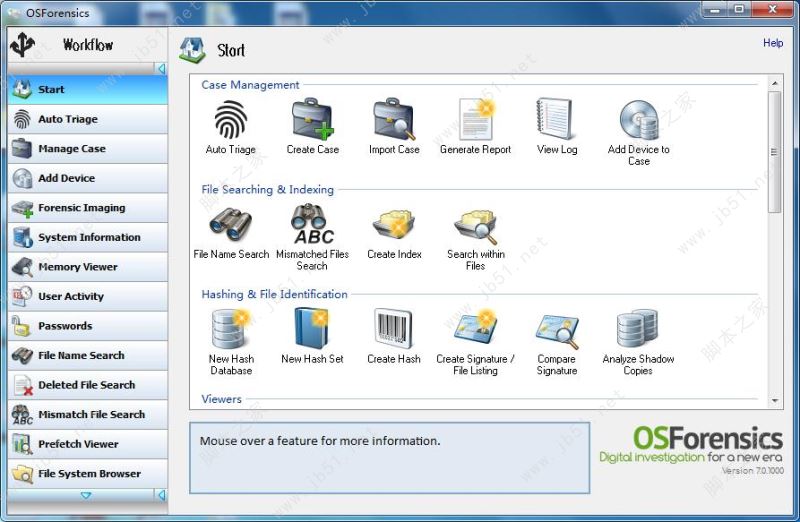Click 'Mouse over a feature' info text
Image resolution: width=800 pixels, height=522 pixels.
320,441
